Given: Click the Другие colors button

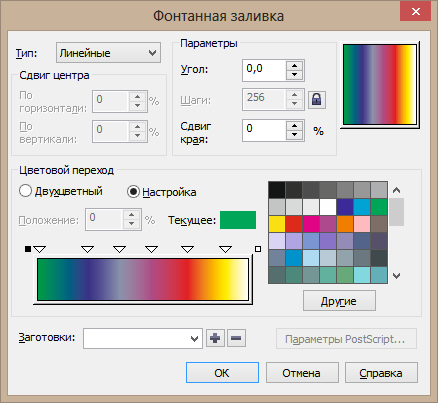Looking at the screenshot, I should click(x=339, y=301).
